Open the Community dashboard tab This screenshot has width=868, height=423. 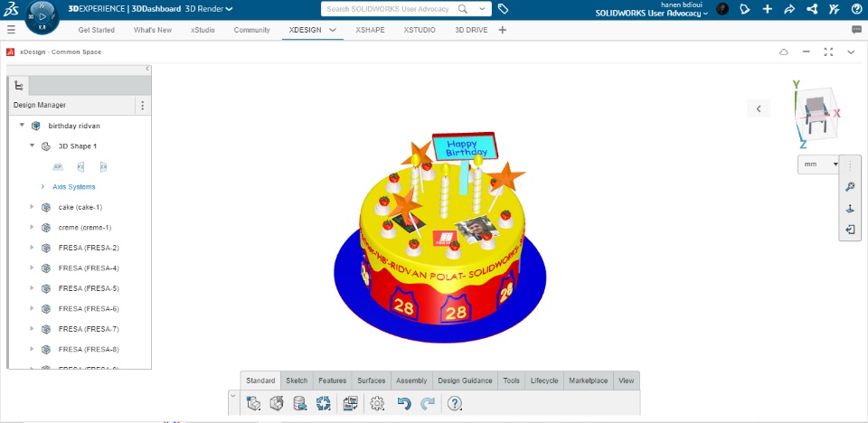pos(252,30)
